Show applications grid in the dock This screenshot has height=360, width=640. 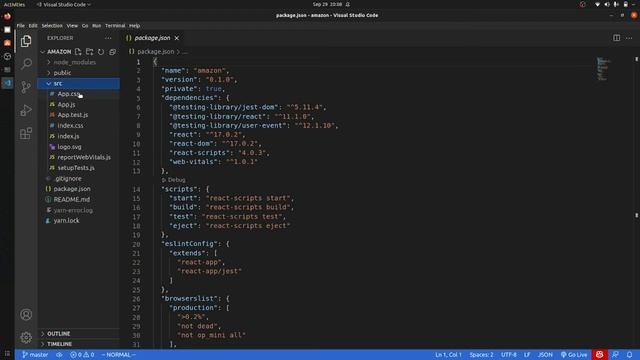[x=7, y=354]
